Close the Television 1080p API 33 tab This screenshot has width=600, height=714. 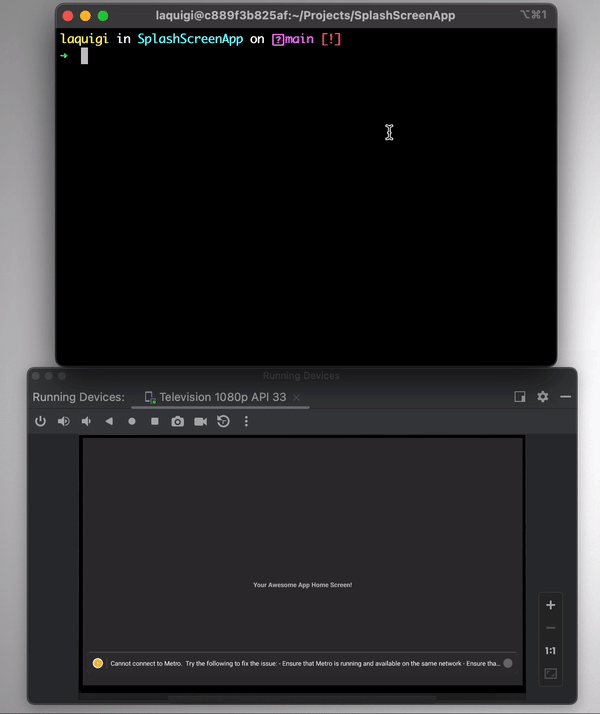(297, 398)
